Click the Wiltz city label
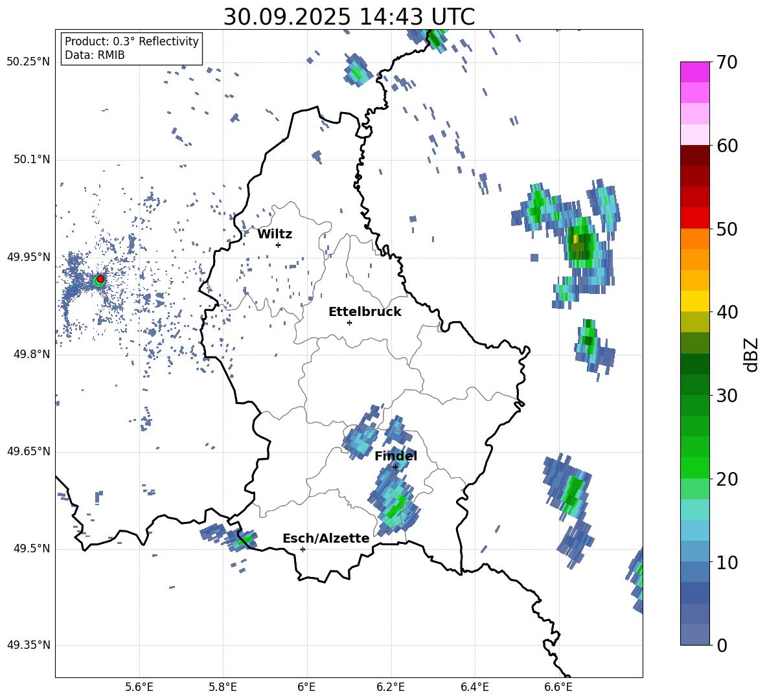This screenshot has width=767, height=700. pos(275,234)
